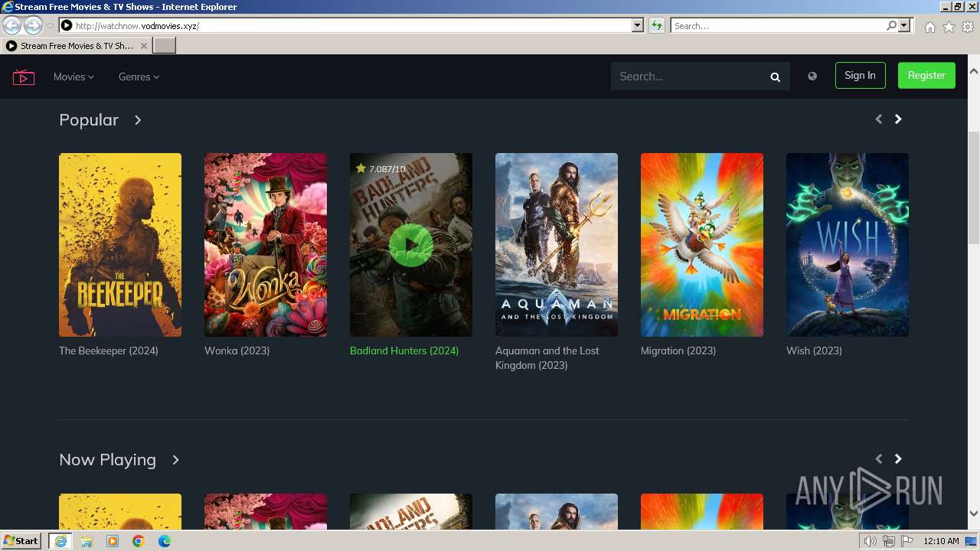980x551 pixels.
Task: Click the IE Home icon
Action: (x=929, y=27)
